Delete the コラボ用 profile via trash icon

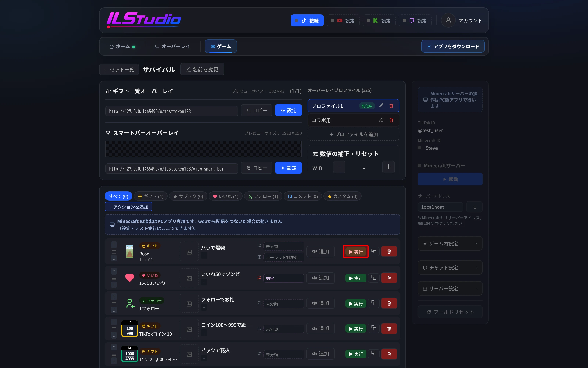click(x=391, y=120)
